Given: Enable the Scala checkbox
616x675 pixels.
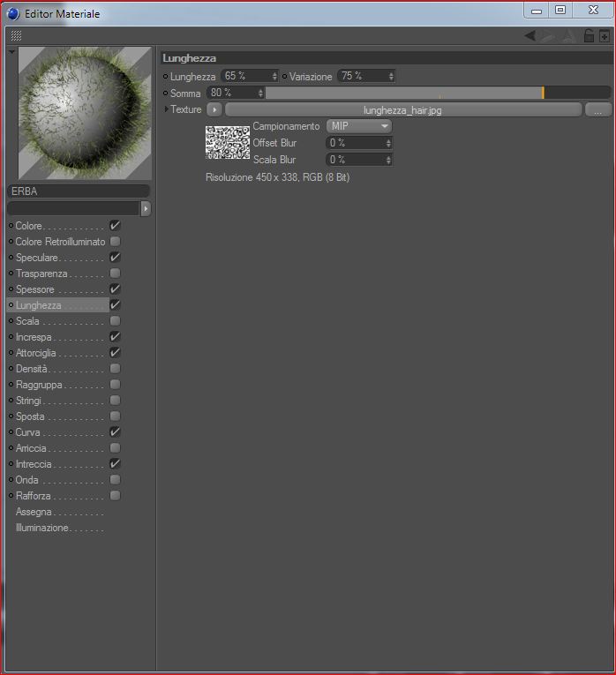Looking at the screenshot, I should 115,320.
